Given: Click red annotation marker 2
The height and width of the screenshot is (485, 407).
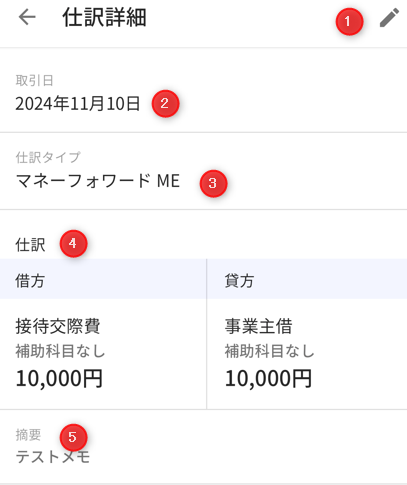Looking at the screenshot, I should click(x=165, y=104).
